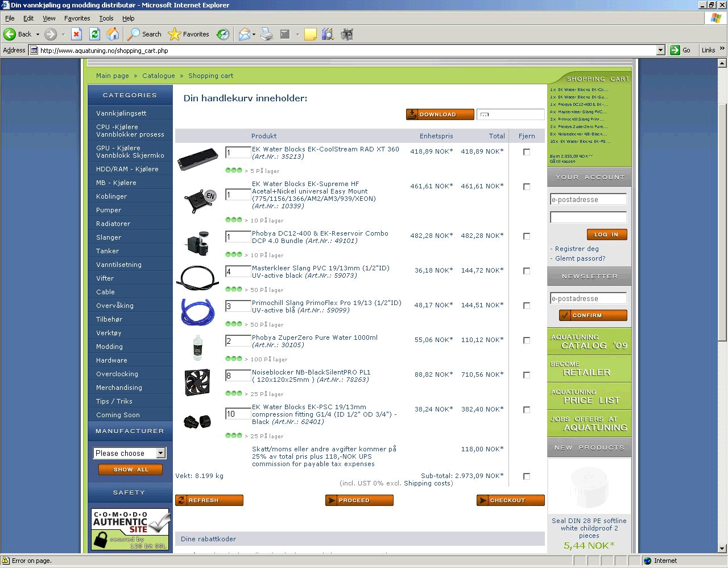Open the Discuss note icon

310,34
